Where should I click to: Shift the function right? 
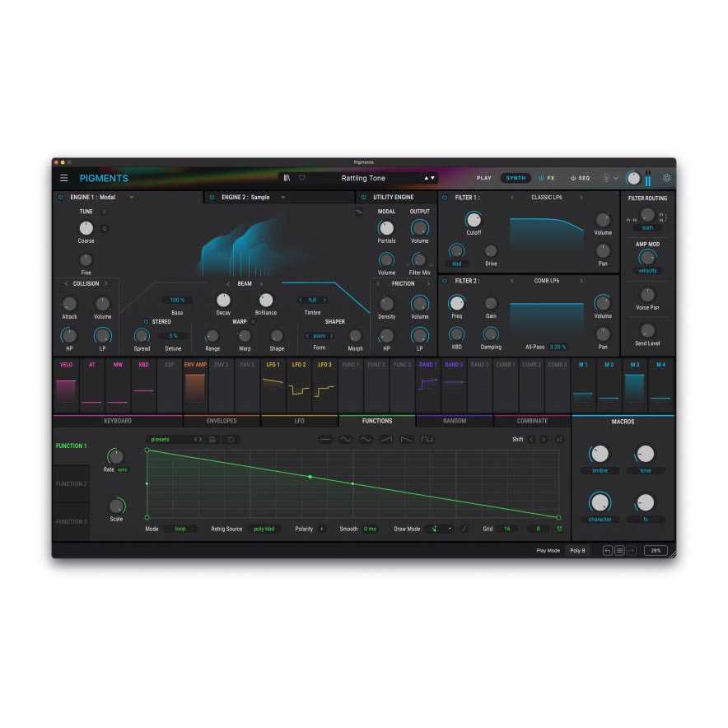pos(544,439)
